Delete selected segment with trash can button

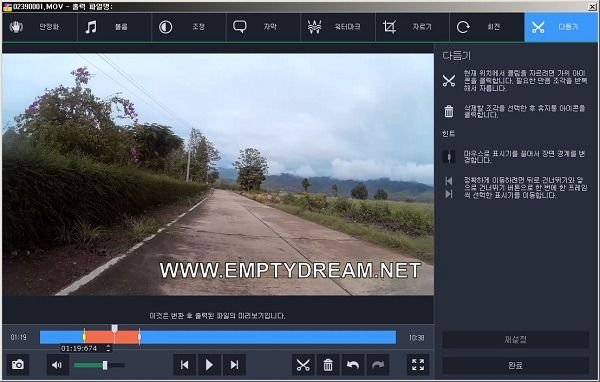pos(328,365)
